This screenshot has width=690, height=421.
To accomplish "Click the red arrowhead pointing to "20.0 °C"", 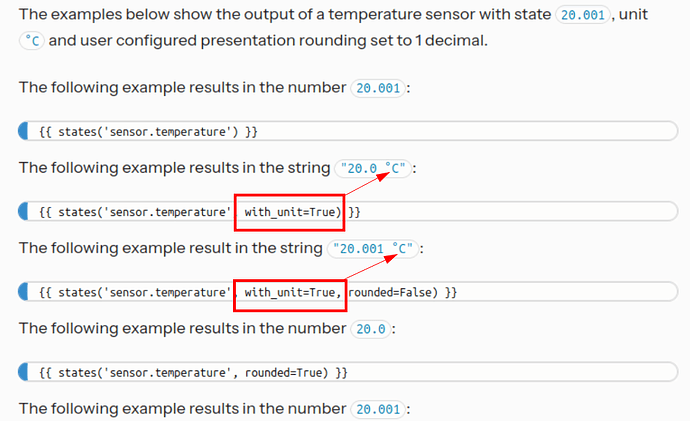I will click(383, 176).
